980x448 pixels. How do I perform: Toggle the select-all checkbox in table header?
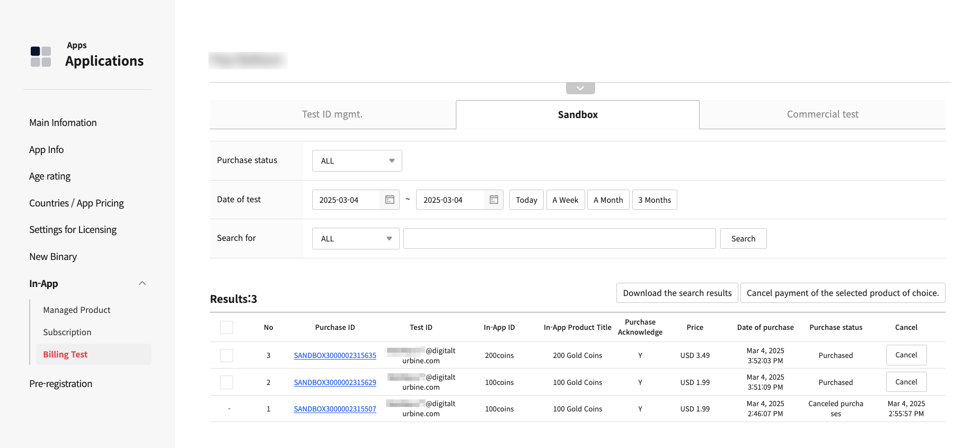pos(226,327)
